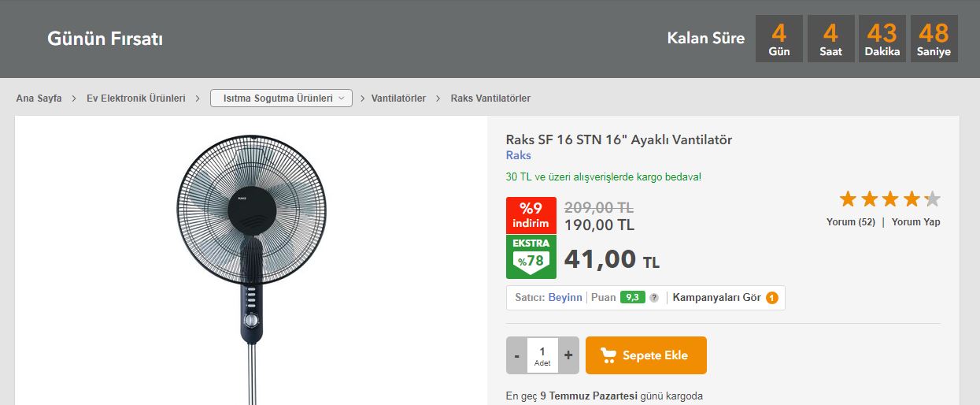This screenshot has height=405, width=980.
Task: Decrease quantity with the minus button
Action: 516,355
